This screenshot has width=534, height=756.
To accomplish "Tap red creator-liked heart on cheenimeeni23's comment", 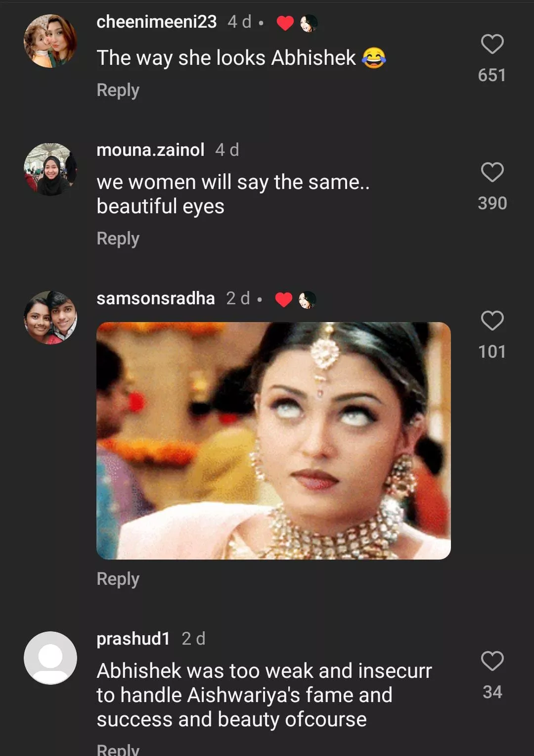I will pos(285,23).
